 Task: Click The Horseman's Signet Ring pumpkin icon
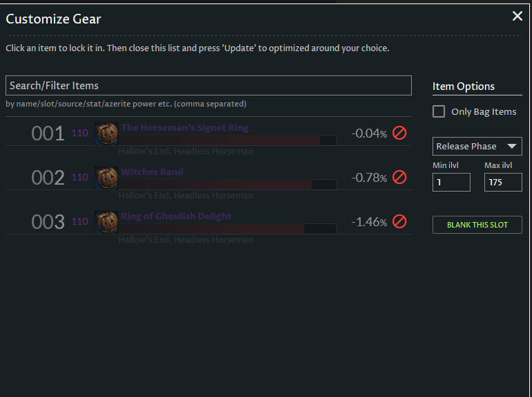tap(106, 133)
